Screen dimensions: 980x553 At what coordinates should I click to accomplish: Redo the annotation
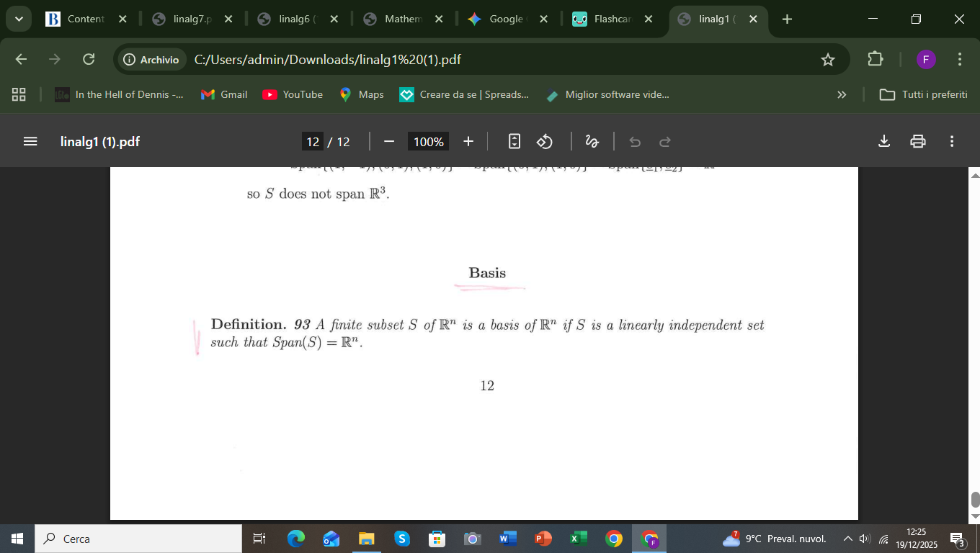[665, 142]
